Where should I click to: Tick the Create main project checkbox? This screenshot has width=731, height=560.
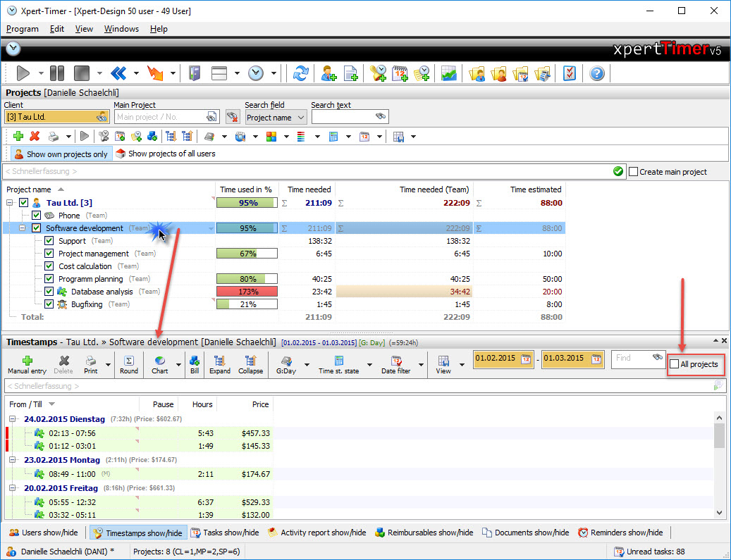pos(633,172)
